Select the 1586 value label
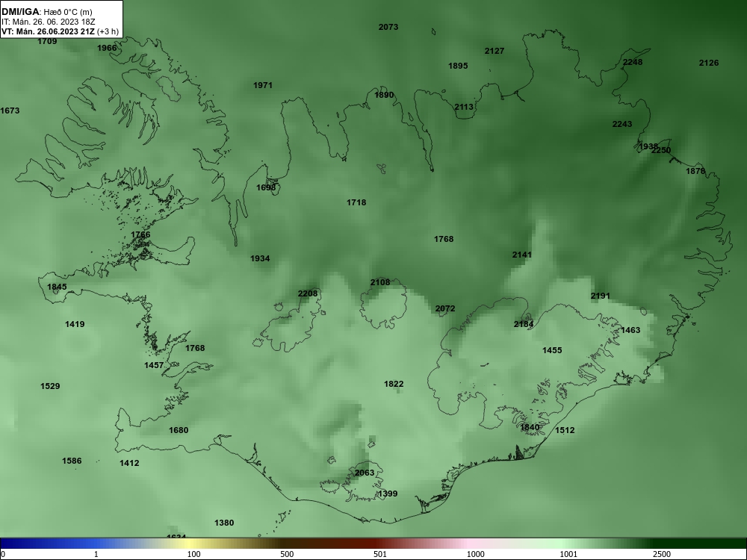This screenshot has height=560, width=747. tap(72, 461)
